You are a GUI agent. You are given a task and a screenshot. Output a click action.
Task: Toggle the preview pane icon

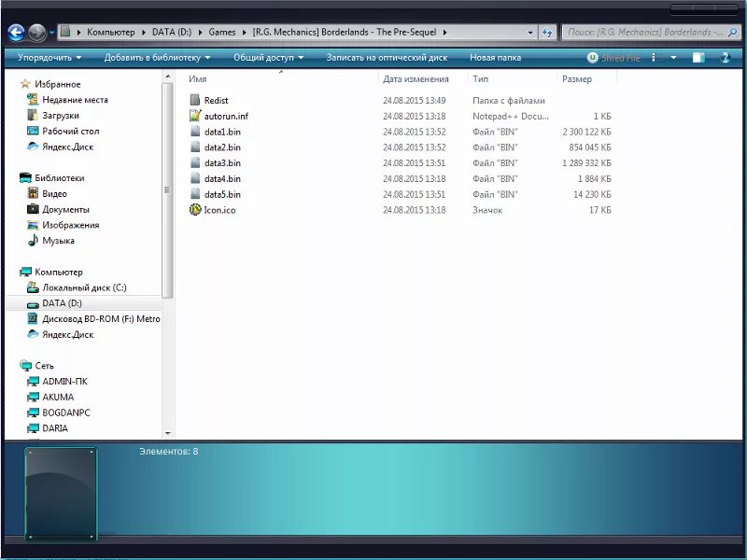698,58
